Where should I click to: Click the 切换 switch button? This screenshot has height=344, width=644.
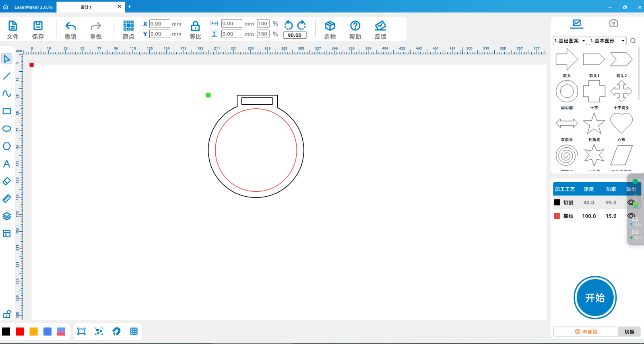(x=629, y=332)
